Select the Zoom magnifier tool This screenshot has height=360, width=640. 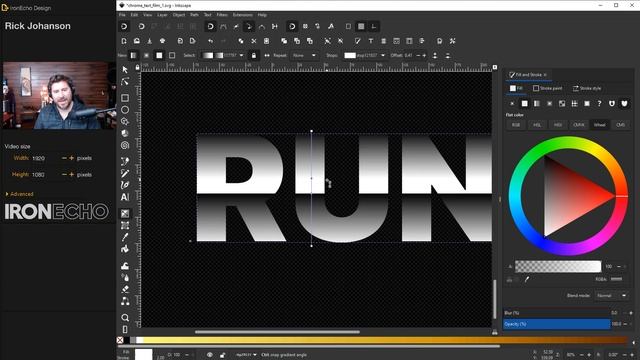125,318
